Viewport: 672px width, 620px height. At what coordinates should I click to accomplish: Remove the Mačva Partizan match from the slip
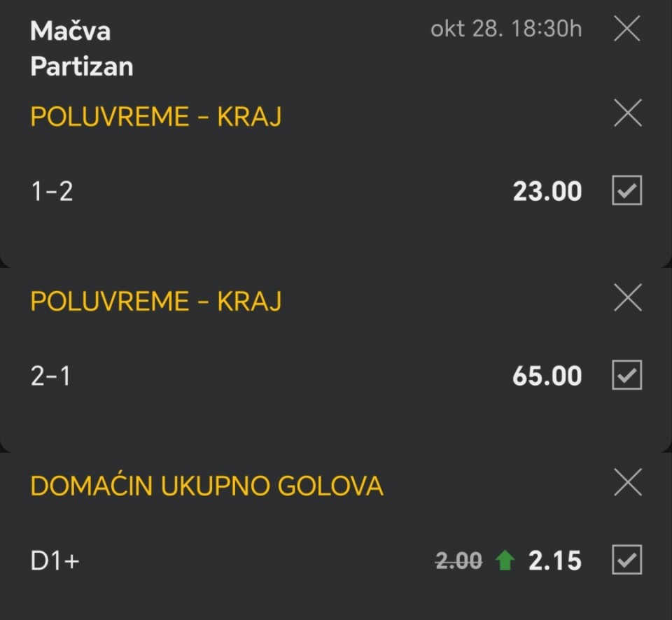tap(626, 29)
